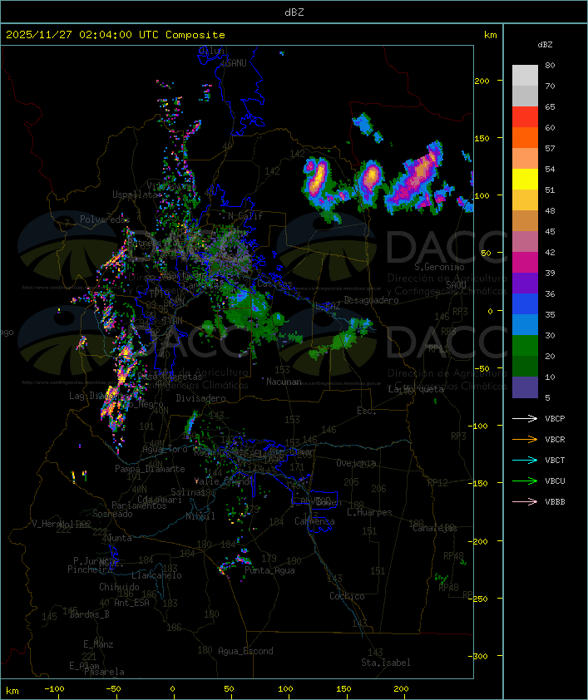Select the violet 36–39 dBZ swatch
The image size is (588, 700).
tap(525, 283)
